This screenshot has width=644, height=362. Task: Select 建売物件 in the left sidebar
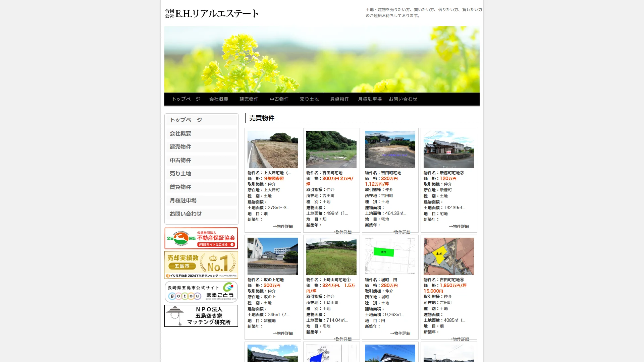pyautogui.click(x=202, y=147)
